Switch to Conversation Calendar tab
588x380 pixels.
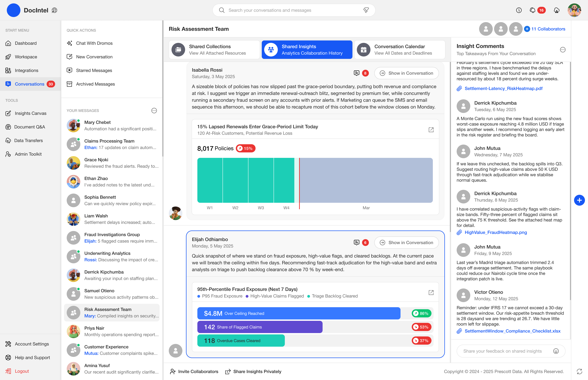[399, 50]
